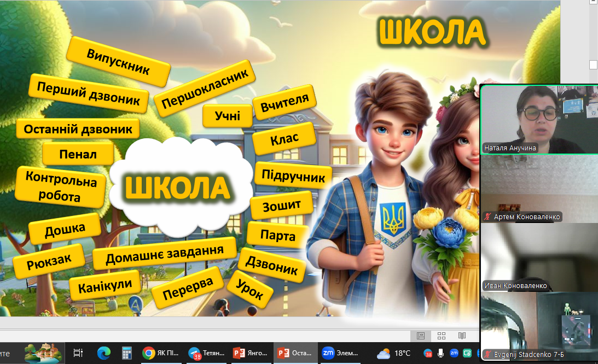
Task: Click the 'Урок' label
Action: 250,289
